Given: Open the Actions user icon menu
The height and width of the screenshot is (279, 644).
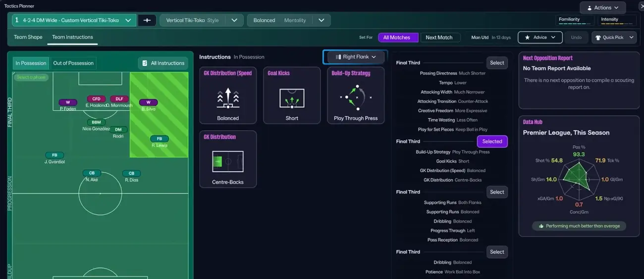Looking at the screenshot, I should [x=590, y=8].
